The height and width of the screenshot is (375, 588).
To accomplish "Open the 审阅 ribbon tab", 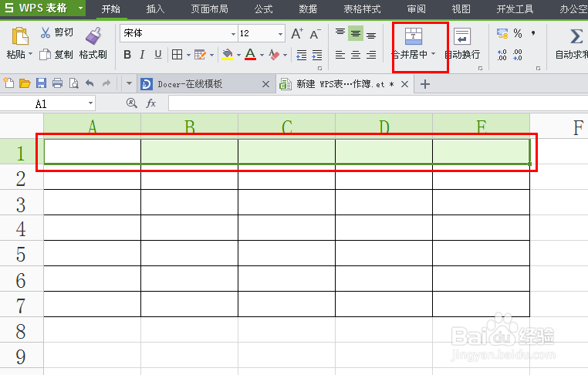I will (416, 9).
